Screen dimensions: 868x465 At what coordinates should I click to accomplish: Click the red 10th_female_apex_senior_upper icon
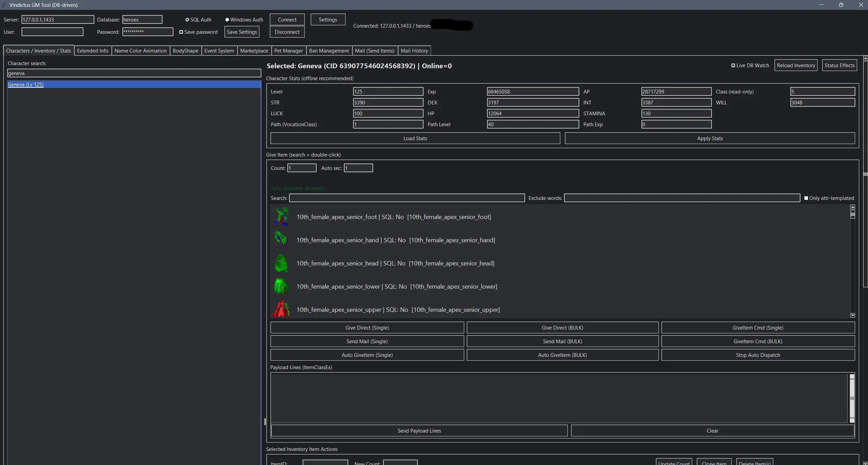(281, 309)
